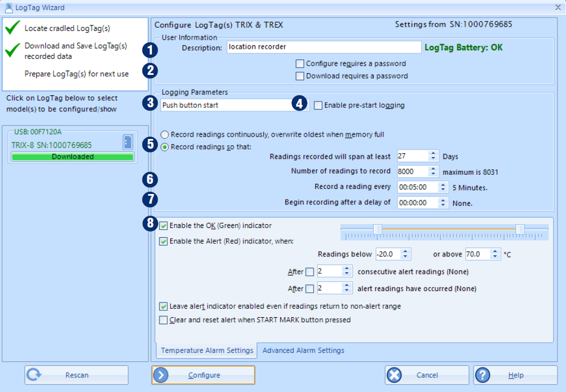This screenshot has width=566, height=392.
Task: Tick Enable pre-start logging checkbox
Action: tap(318, 106)
